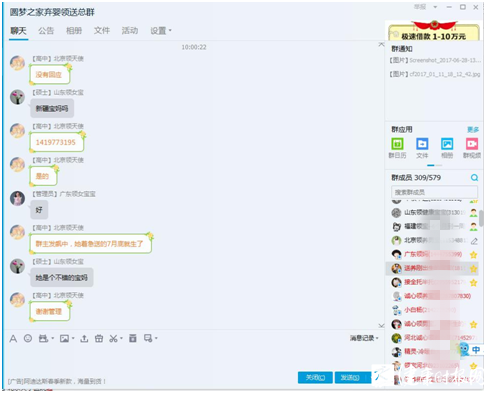This screenshot has width=486, height=393.
Task: Click the upload file arrow icon
Action: click(x=84, y=339)
